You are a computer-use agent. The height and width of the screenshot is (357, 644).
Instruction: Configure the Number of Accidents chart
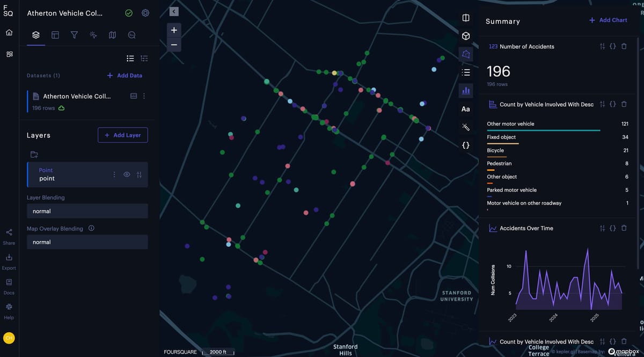[x=602, y=47]
